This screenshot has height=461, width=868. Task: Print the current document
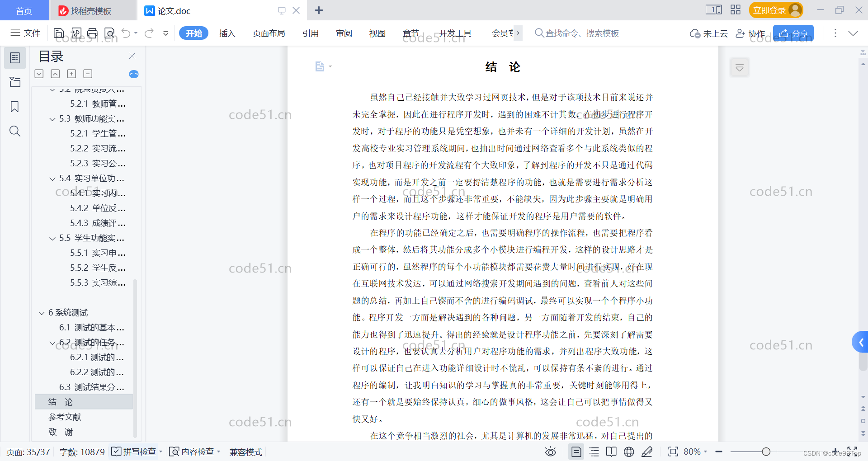92,33
